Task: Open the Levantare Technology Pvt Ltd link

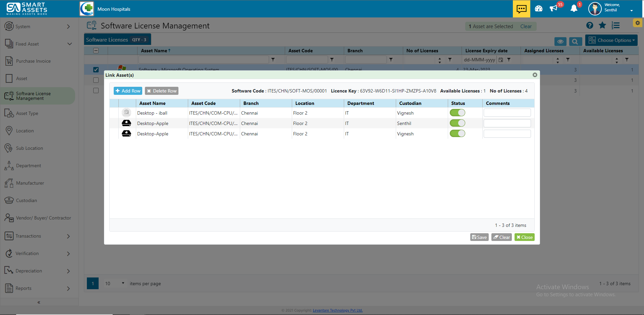Action: click(337, 310)
